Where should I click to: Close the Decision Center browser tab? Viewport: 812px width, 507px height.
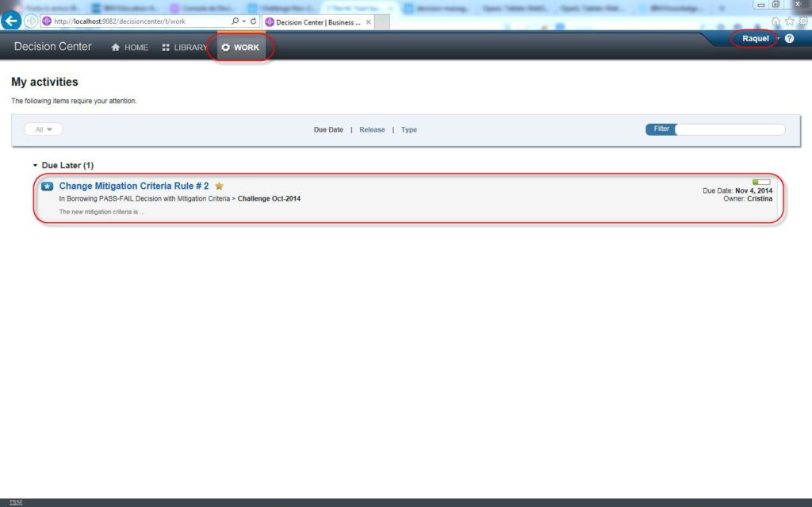point(368,22)
